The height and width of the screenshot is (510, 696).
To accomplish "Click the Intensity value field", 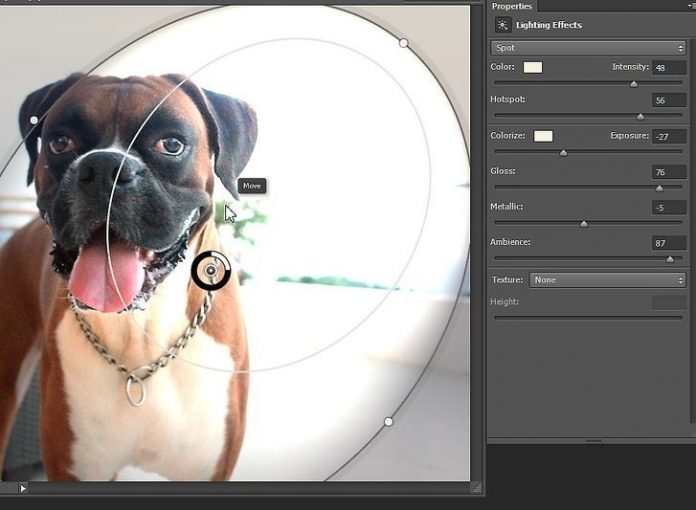I will click(x=667, y=67).
